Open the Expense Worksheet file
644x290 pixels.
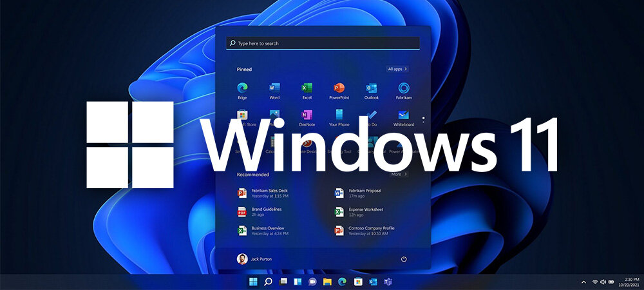pyautogui.click(x=359, y=211)
